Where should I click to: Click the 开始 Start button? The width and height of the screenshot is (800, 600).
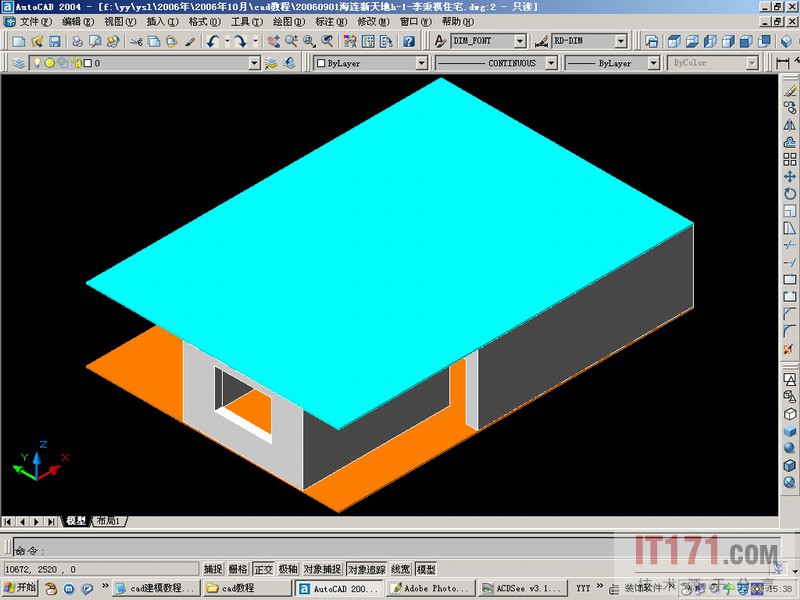point(19,588)
